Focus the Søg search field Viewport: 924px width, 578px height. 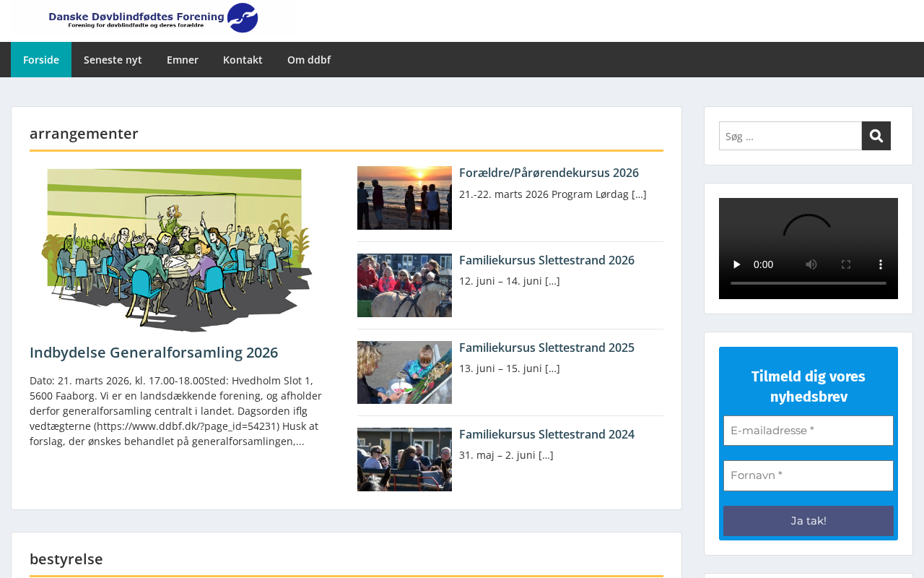(x=790, y=136)
